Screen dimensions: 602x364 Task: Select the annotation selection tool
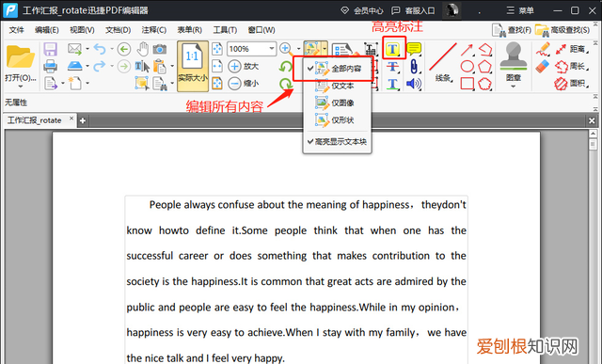click(142, 83)
